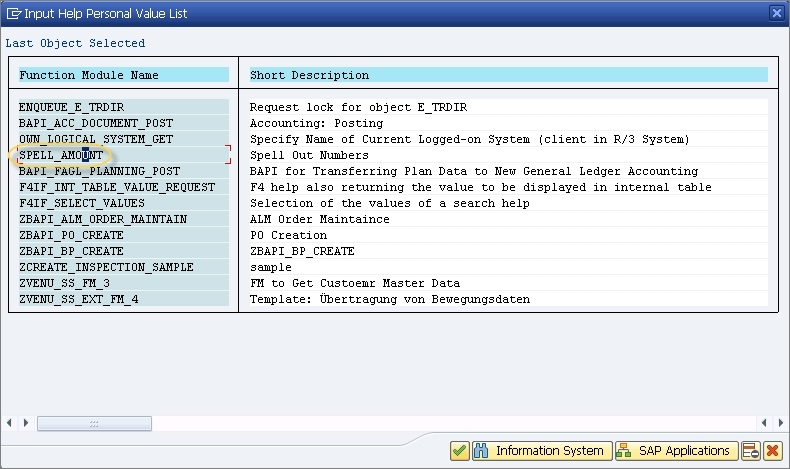Viewport: 790px width, 469px height.
Task: Click 'Accounting: Posting' description
Action: pos(316,123)
